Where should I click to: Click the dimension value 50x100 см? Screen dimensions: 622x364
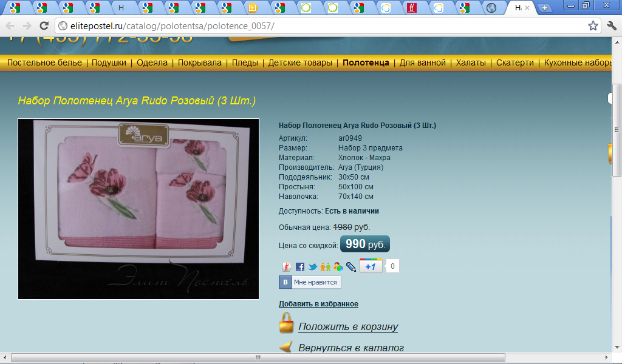355,187
